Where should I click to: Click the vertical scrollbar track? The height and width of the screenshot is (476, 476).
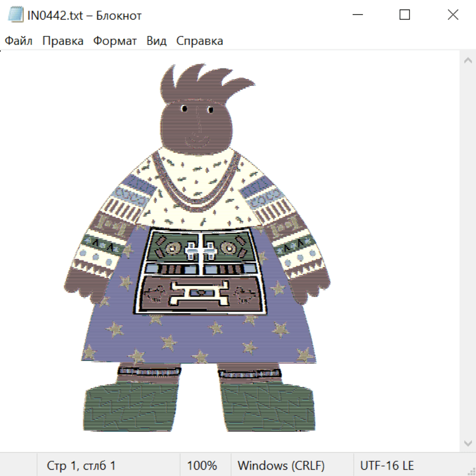(468, 251)
